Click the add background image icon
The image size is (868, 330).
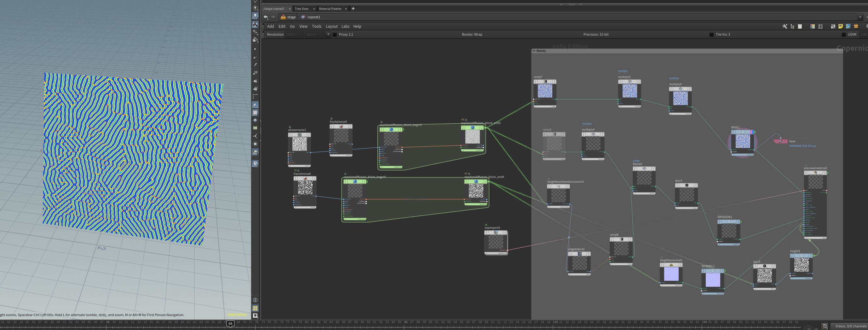[x=848, y=26]
